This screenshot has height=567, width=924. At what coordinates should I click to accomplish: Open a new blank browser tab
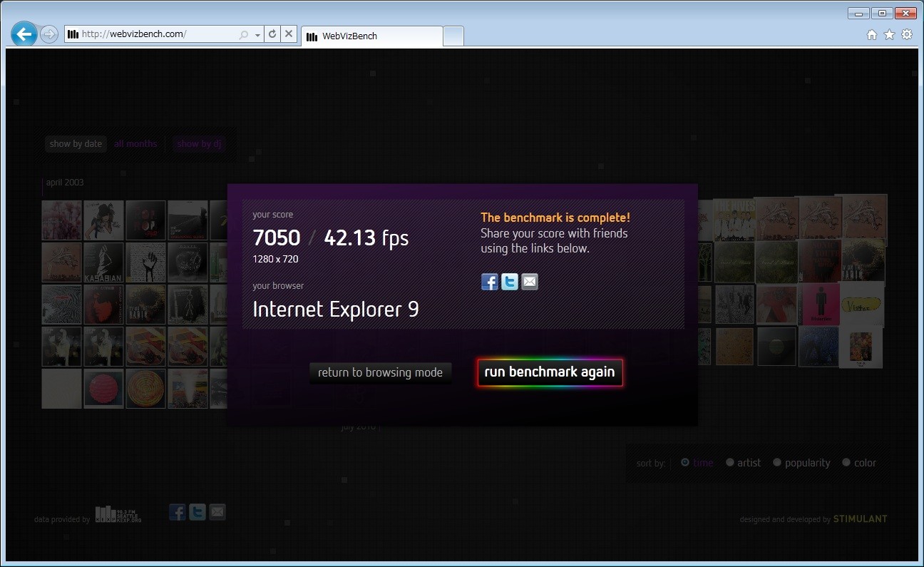tap(453, 36)
